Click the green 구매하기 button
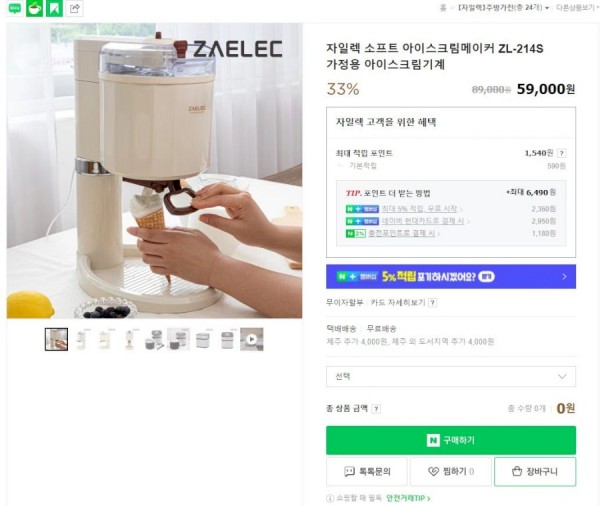600x506 pixels. [x=451, y=440]
